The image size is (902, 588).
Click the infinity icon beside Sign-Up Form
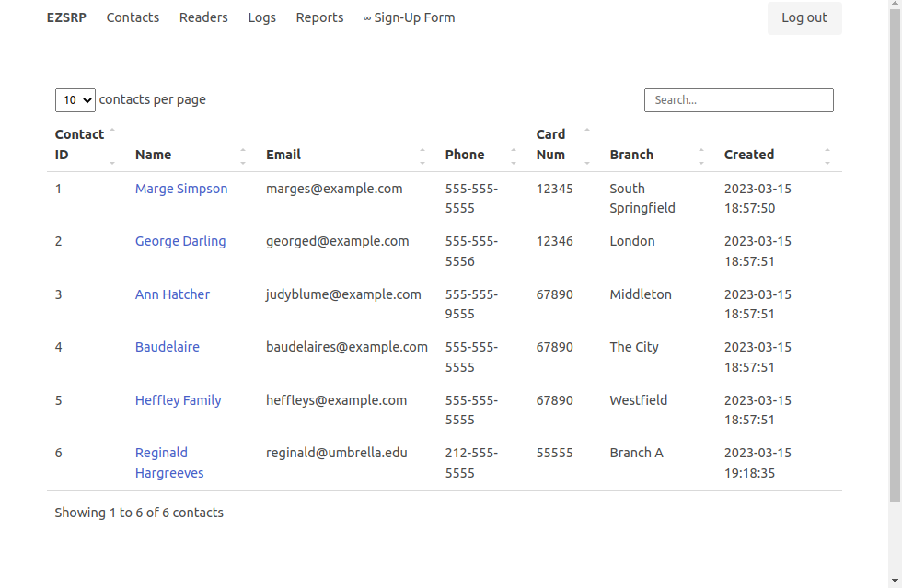[367, 17]
